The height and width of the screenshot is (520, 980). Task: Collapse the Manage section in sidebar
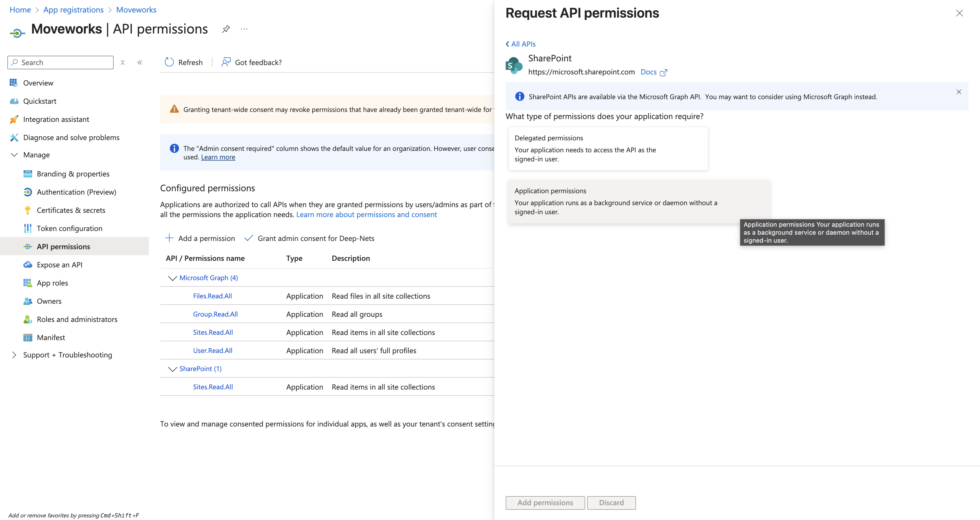click(14, 155)
